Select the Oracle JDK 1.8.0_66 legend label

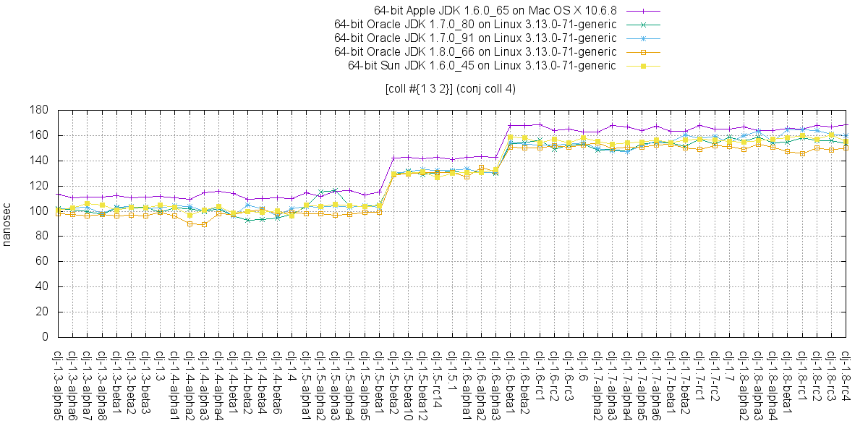475,51
